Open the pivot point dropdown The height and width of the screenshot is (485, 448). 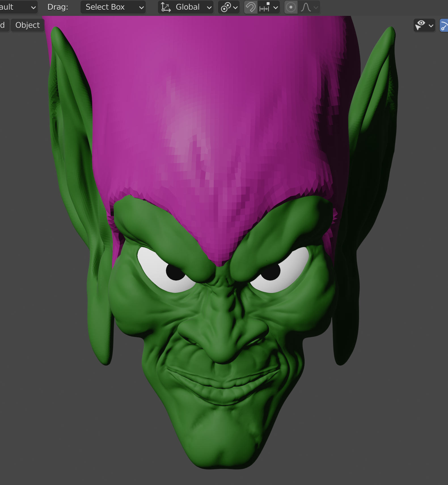[229, 7]
